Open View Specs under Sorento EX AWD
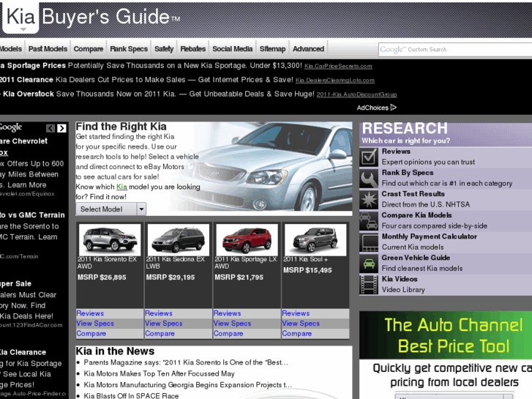Image resolution: width=532 pixels, height=399 pixels. click(x=95, y=324)
